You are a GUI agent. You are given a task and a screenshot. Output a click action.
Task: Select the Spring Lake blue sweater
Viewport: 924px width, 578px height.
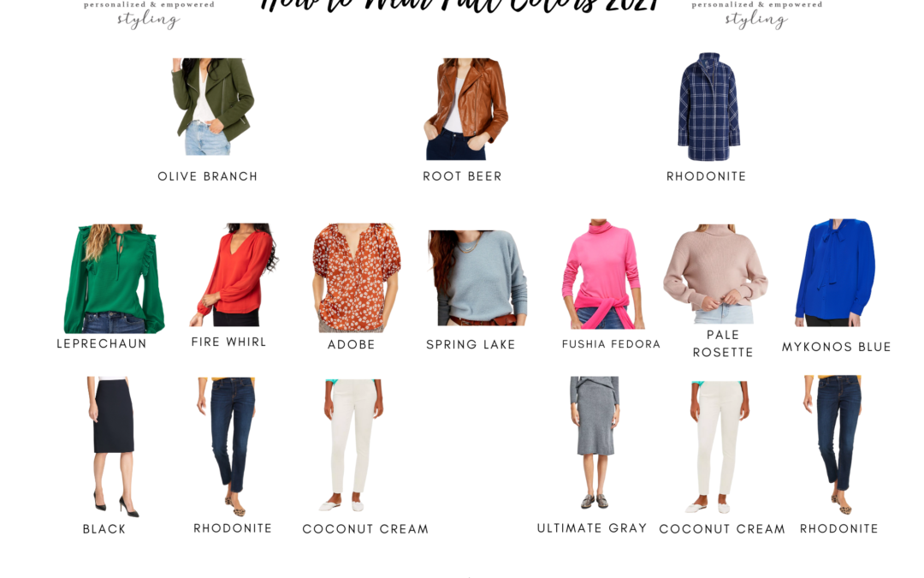coord(477,277)
